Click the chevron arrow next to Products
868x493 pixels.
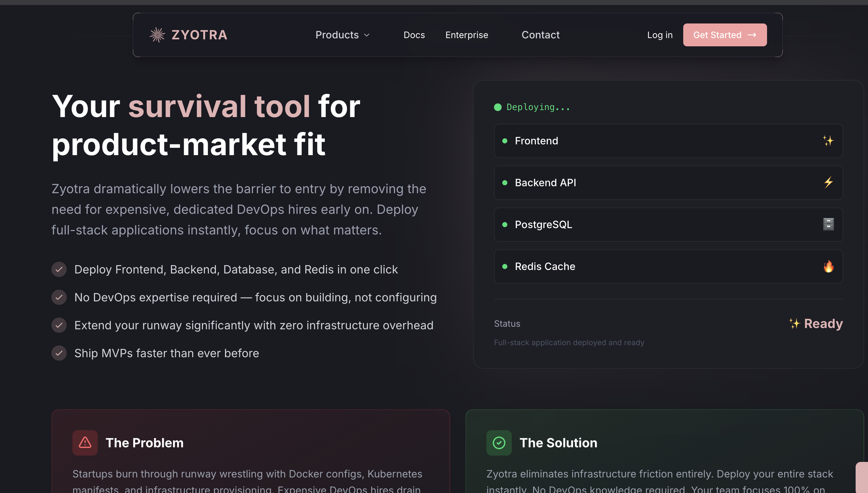pos(367,35)
